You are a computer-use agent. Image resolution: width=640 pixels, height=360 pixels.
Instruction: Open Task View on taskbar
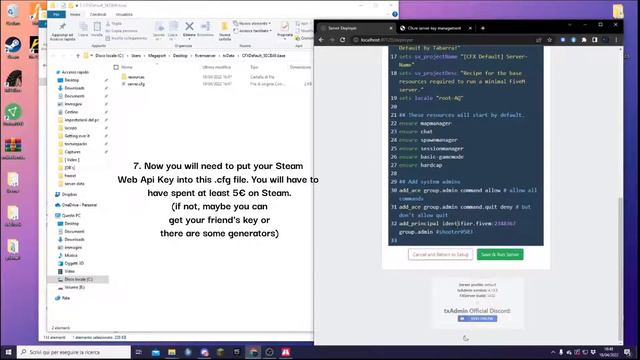139,352
